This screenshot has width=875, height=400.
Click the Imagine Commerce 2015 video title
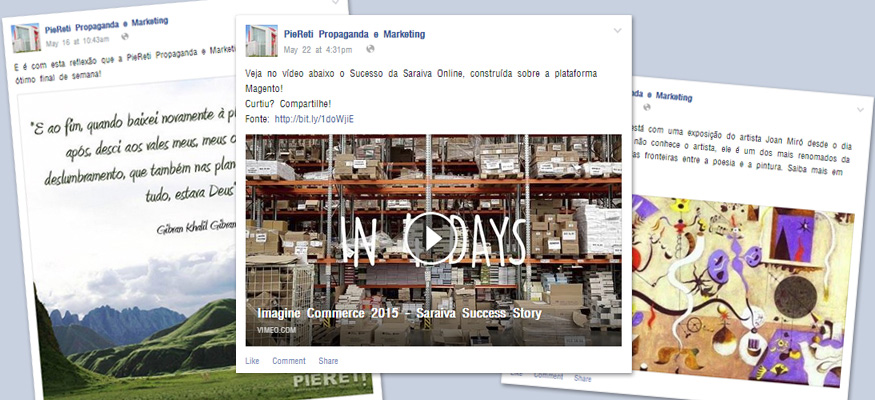point(399,314)
